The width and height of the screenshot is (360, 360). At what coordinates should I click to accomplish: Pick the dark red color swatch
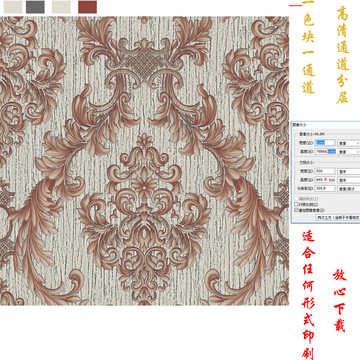[x=87, y=7]
